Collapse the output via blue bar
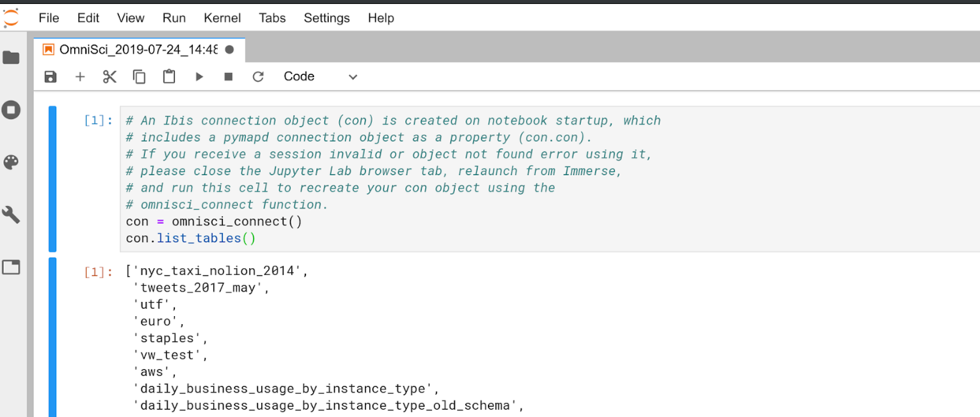Viewport: 980px width, 417px height. (x=53, y=339)
